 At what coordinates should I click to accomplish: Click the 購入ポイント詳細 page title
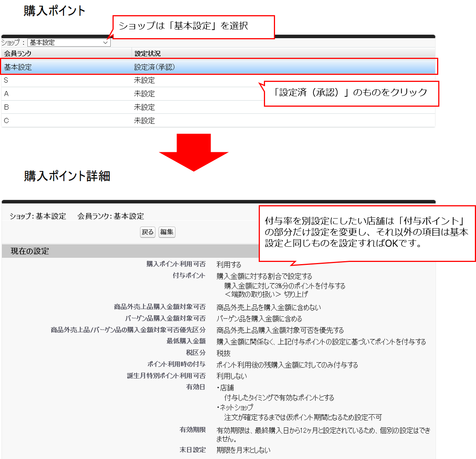(x=67, y=176)
